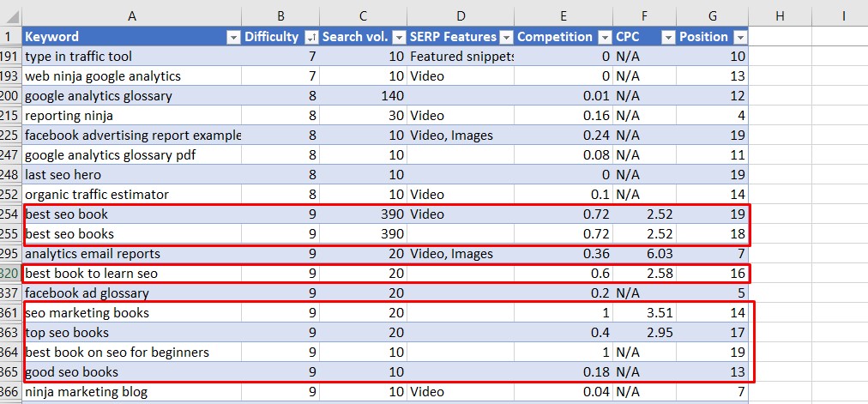Click cell 'analytics email reports'
Screen dimensions: 868x404
[132, 254]
